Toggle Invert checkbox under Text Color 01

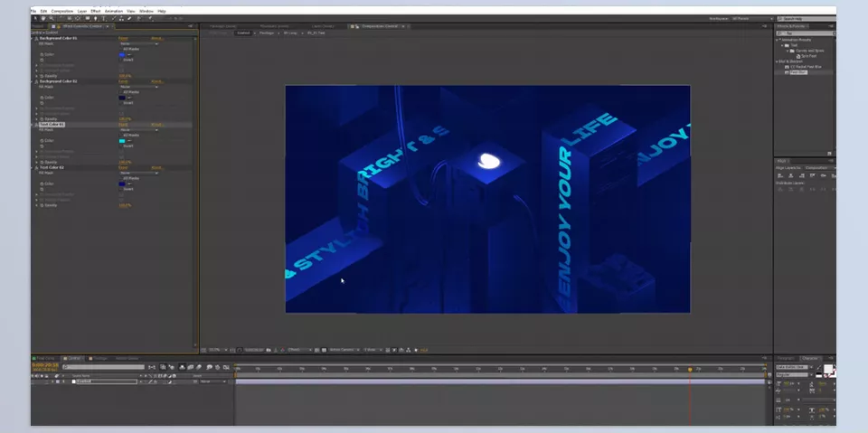(120, 146)
